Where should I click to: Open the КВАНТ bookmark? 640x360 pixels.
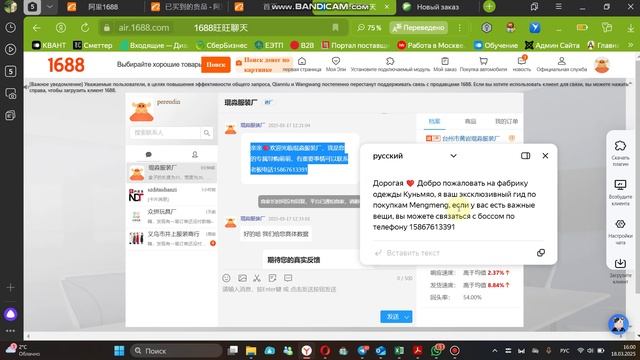pos(49,45)
